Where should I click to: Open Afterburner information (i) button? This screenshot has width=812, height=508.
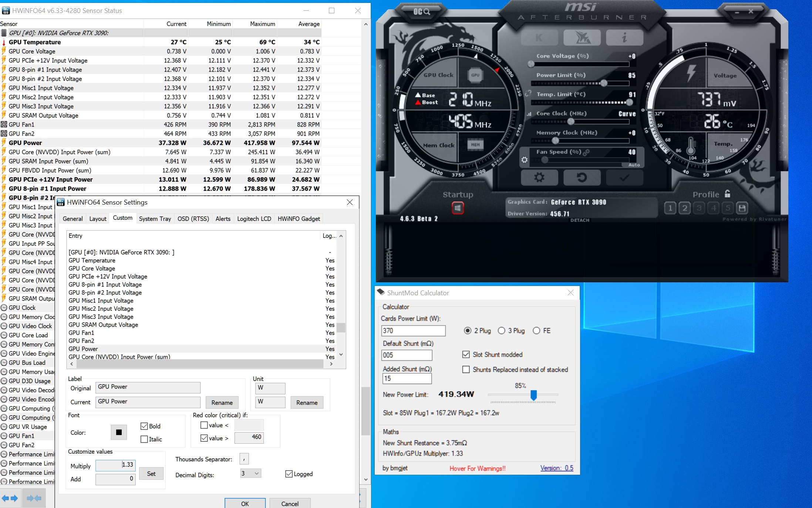point(624,37)
